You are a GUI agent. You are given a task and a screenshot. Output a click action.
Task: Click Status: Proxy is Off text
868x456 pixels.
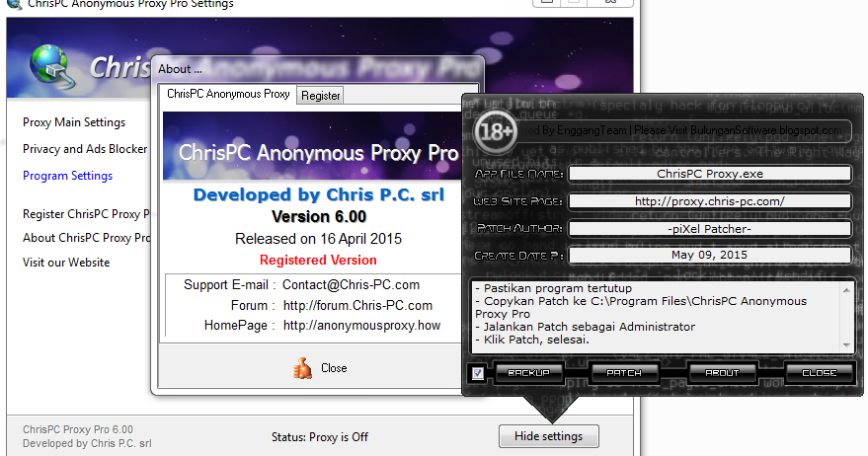tap(319, 437)
